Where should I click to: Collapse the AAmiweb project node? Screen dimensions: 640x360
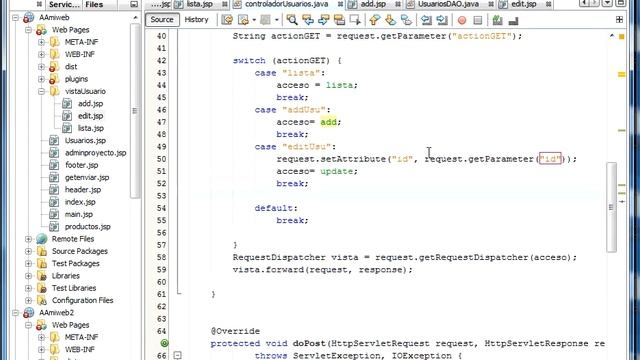[16, 18]
